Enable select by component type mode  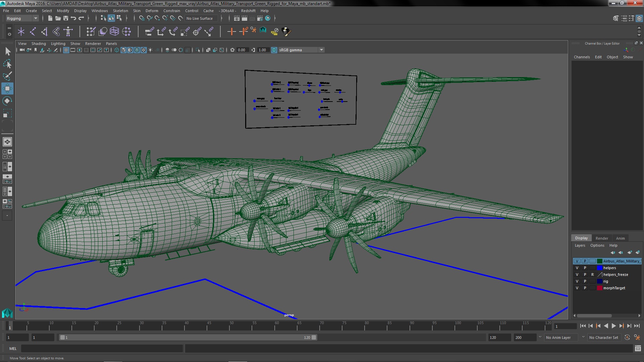coord(119,18)
